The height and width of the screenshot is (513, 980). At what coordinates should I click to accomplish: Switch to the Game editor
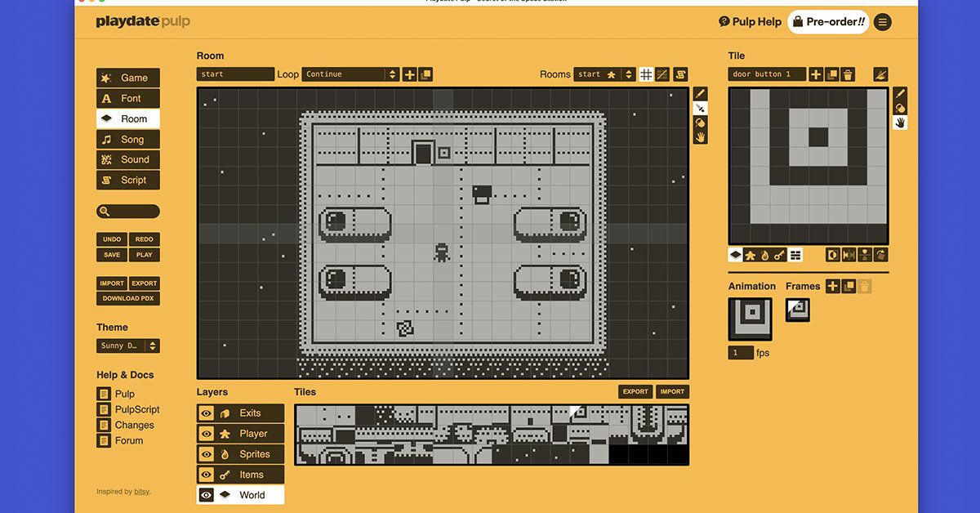pyautogui.click(x=128, y=78)
